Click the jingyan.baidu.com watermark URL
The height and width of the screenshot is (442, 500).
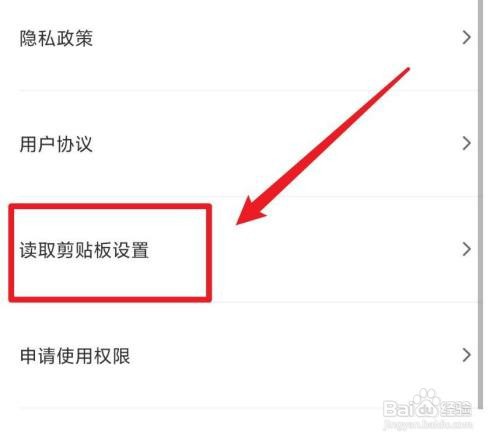[428, 425]
